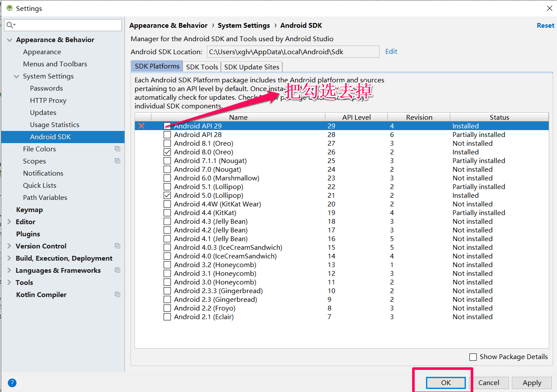Click the project-level icon beside Languages & Frameworks
Viewport: 557px width, 392px height.
pos(117,270)
